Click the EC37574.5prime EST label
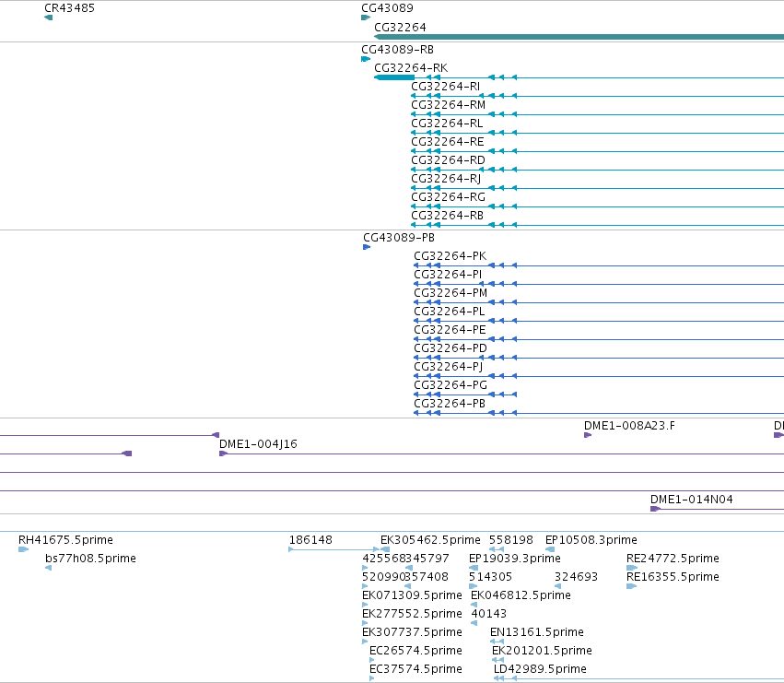This screenshot has height=683, width=784. pos(416,669)
